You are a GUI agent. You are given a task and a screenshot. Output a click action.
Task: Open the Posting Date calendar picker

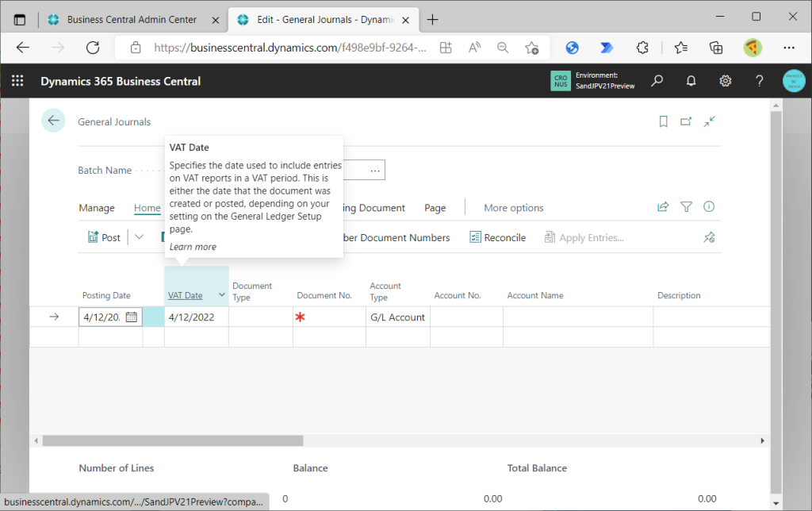click(x=132, y=317)
